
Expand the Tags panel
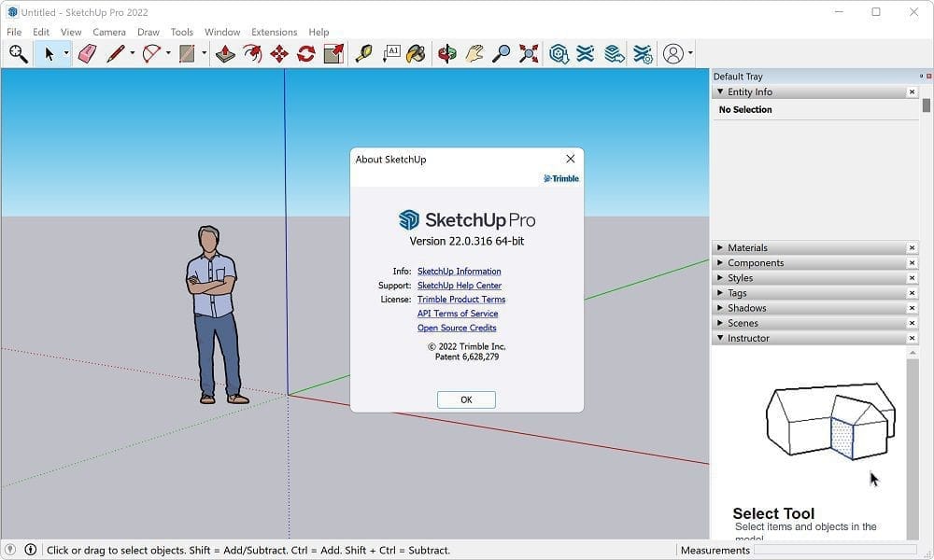pyautogui.click(x=720, y=293)
